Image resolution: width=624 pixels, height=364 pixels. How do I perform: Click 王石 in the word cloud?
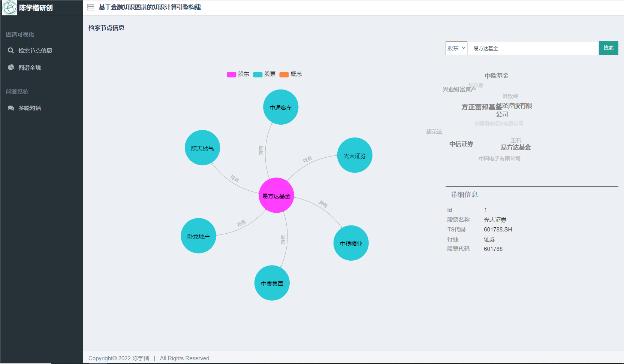516,140
